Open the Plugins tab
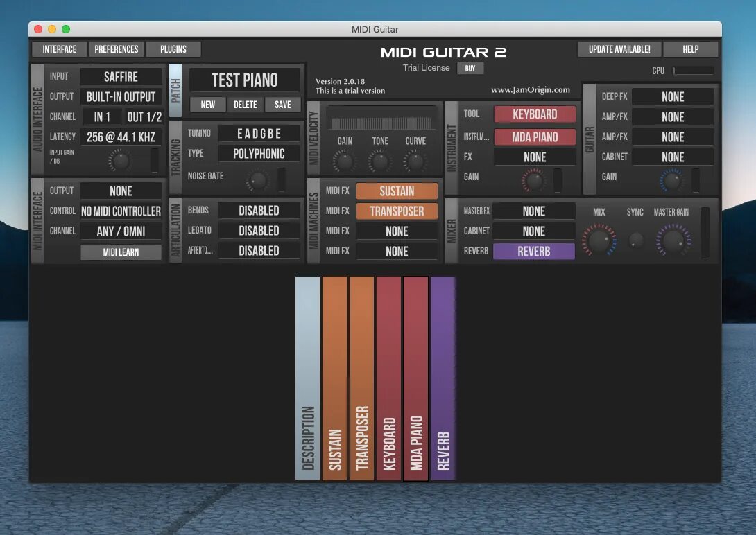The height and width of the screenshot is (535, 756). click(173, 49)
